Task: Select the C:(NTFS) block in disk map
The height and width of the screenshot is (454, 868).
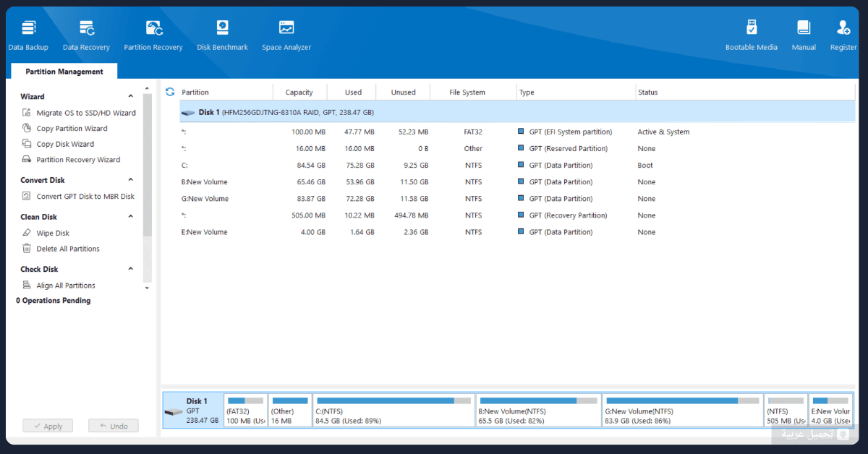Action: point(394,411)
